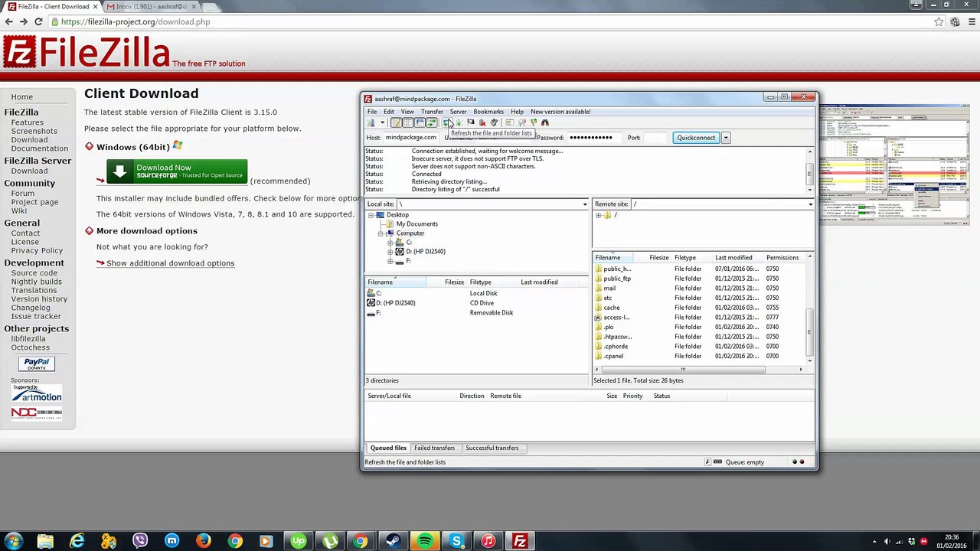Open the Edit menu in FileZilla
The width and height of the screenshot is (980, 551).
[389, 112]
